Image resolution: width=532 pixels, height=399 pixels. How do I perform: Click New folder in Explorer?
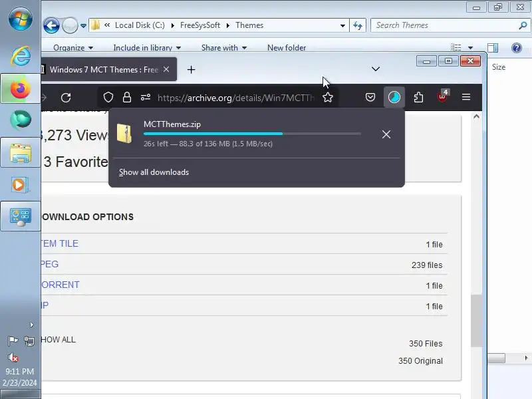(287, 48)
